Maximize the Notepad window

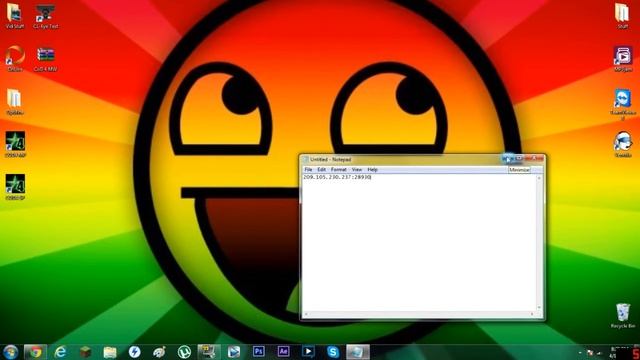coord(519,158)
